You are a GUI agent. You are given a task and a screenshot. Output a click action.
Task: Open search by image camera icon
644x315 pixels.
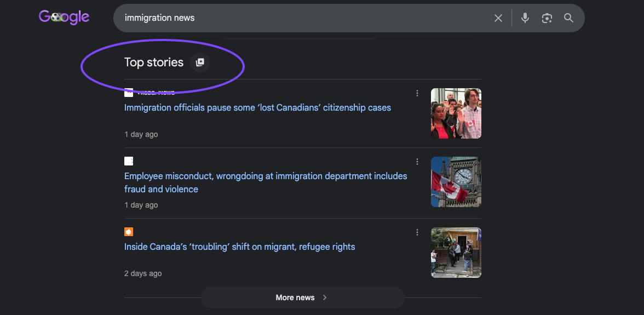pyautogui.click(x=547, y=18)
